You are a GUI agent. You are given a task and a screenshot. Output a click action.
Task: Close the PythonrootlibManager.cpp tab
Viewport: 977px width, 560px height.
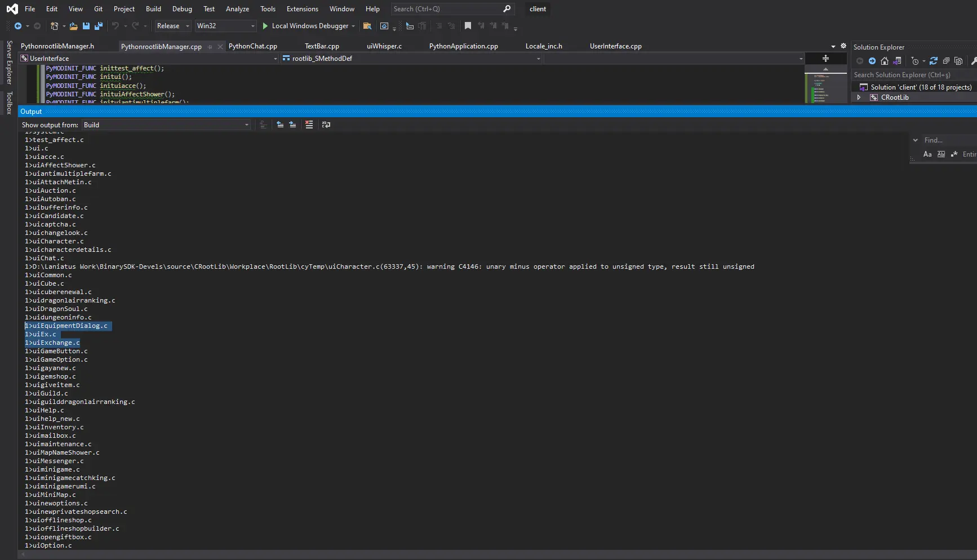coord(220,47)
